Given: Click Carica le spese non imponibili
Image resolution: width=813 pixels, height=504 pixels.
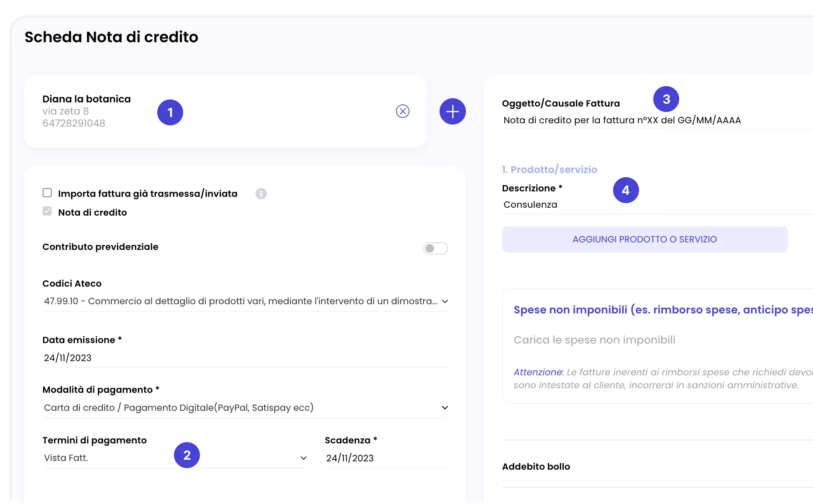Looking at the screenshot, I should (594, 340).
